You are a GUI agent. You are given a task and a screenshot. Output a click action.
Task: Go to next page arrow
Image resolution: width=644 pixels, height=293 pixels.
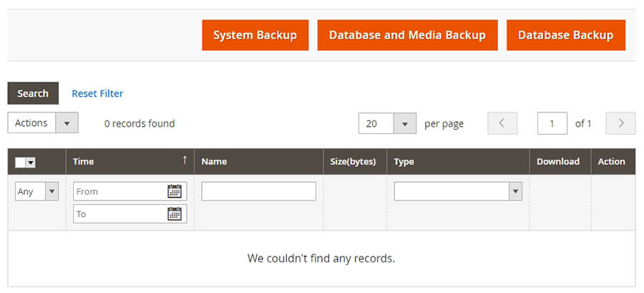pyautogui.click(x=620, y=123)
